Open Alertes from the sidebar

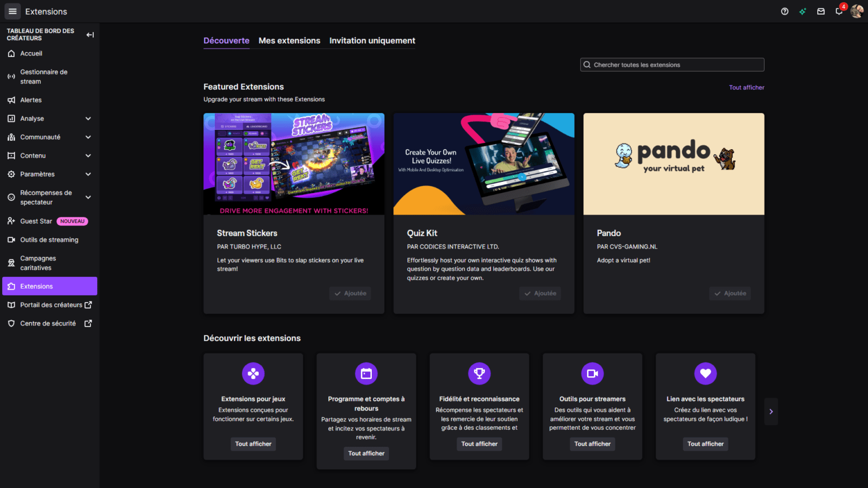coord(50,100)
